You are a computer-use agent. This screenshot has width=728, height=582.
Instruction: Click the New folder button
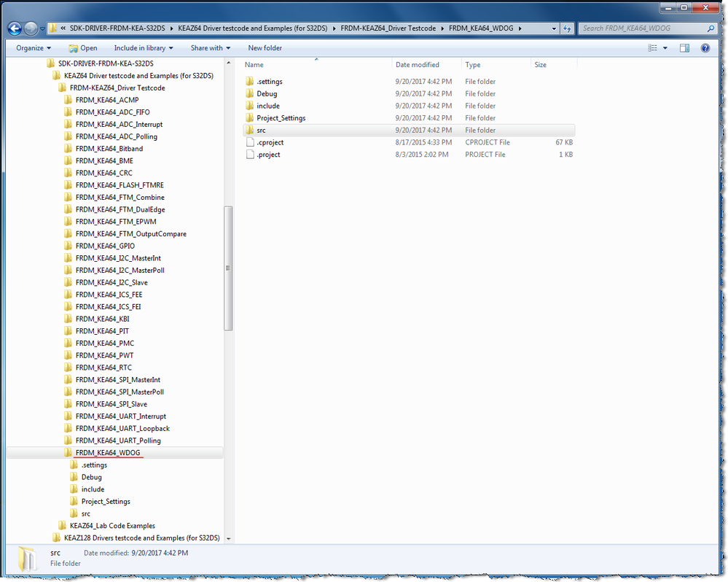(265, 47)
